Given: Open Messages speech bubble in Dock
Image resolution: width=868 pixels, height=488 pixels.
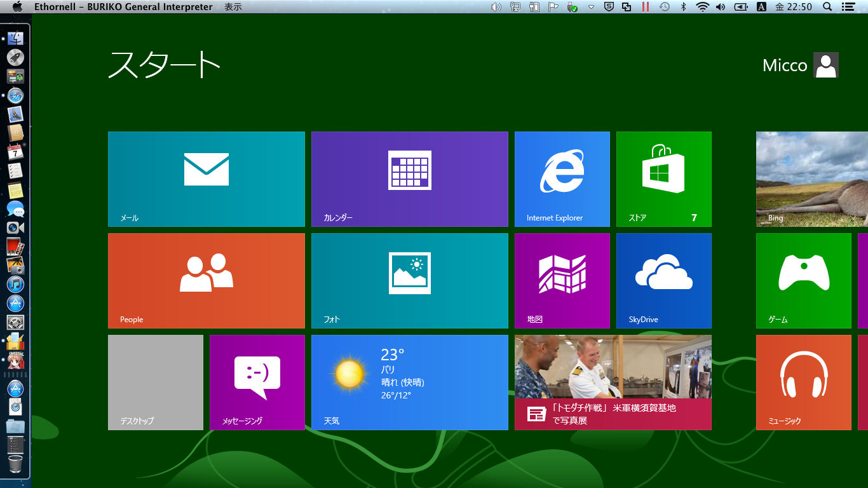Looking at the screenshot, I should click(15, 208).
